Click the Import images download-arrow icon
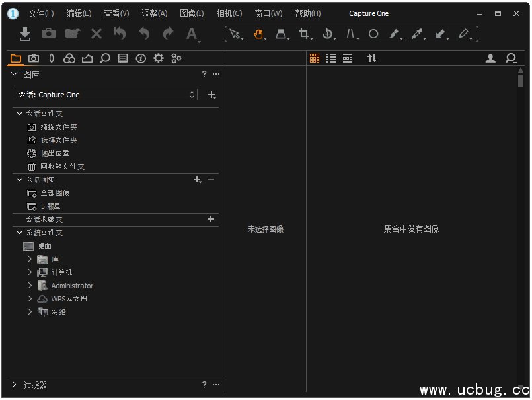The height and width of the screenshot is (400, 532). point(24,34)
